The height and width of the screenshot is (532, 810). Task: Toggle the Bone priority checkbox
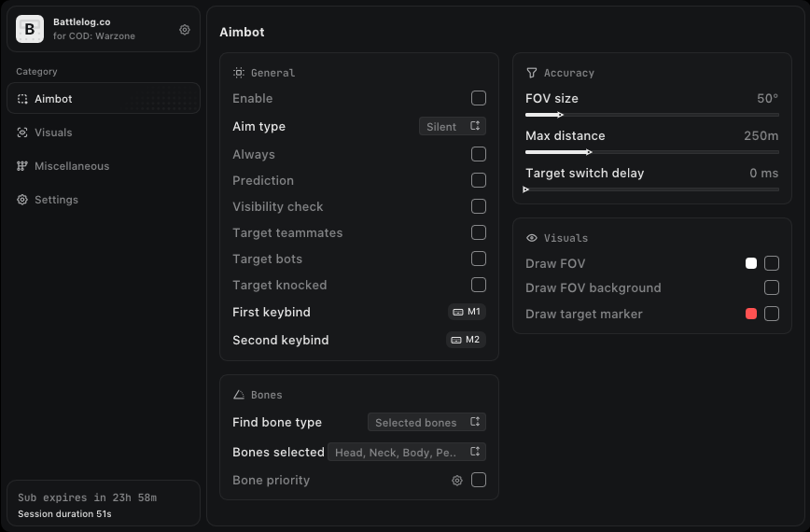pyautogui.click(x=479, y=480)
